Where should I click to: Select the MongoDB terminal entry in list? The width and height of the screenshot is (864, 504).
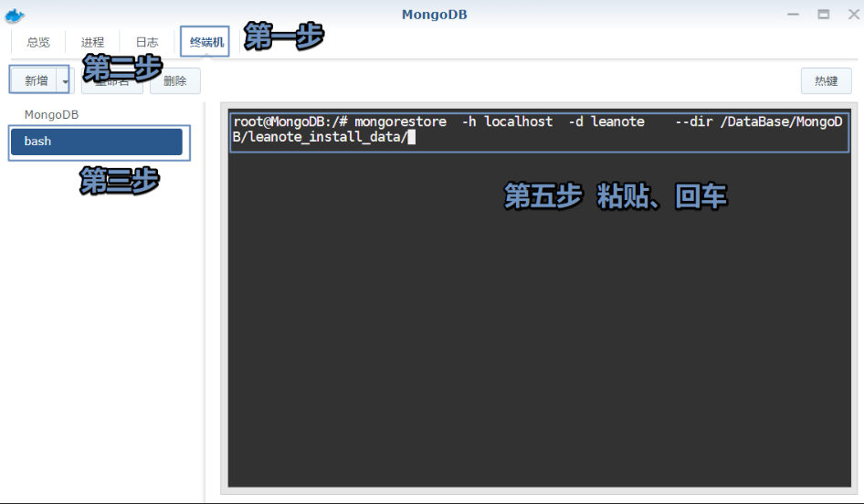tap(52, 114)
